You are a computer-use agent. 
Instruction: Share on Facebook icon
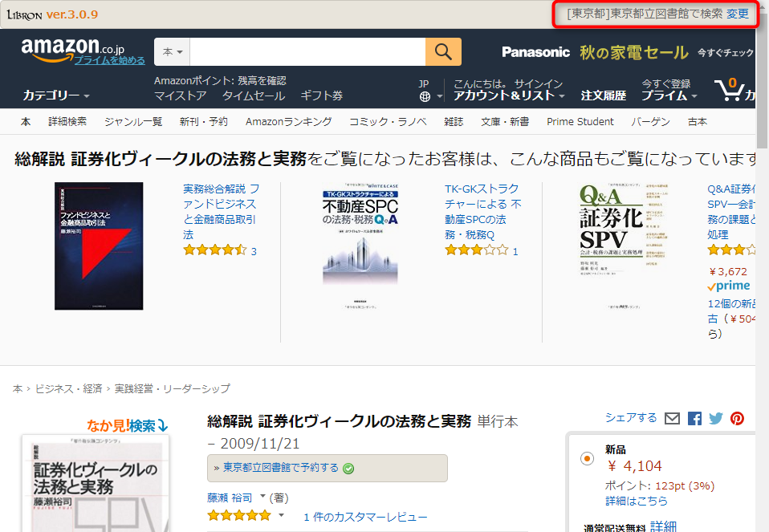coord(694,418)
